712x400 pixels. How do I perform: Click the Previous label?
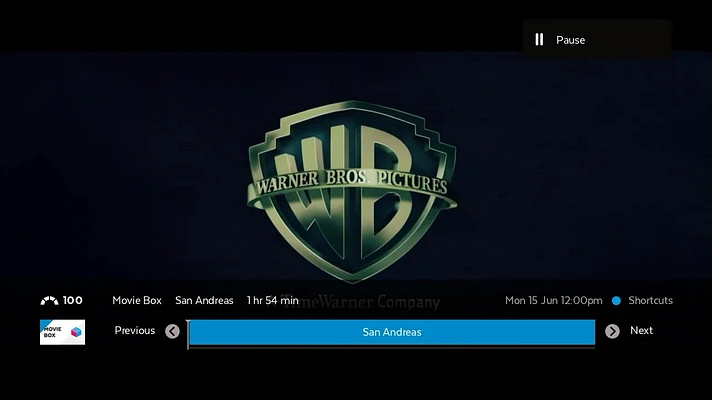134,331
